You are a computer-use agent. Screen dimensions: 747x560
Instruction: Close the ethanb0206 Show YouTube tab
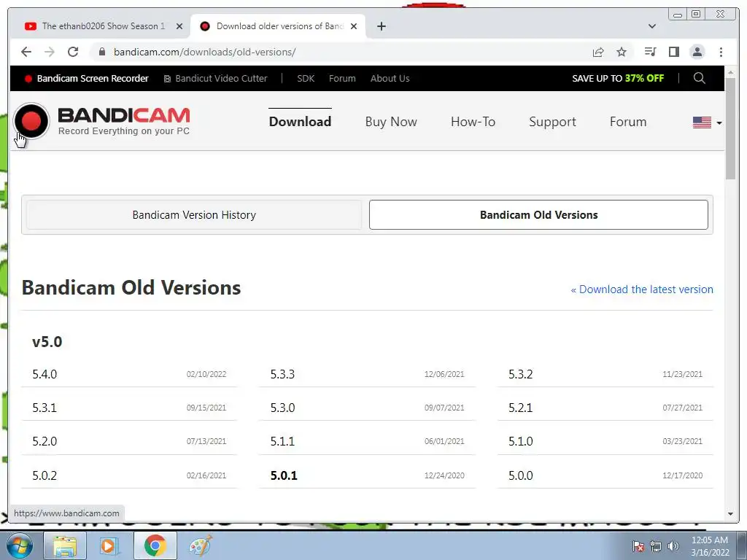pyautogui.click(x=179, y=26)
